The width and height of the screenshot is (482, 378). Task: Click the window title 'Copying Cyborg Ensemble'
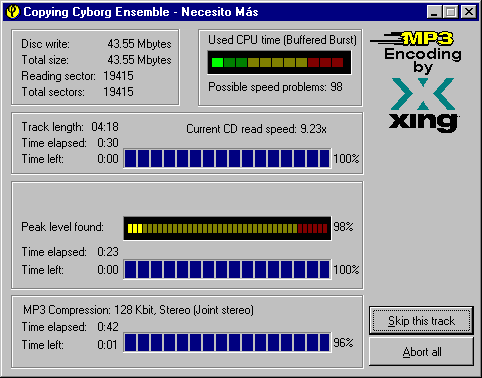[96, 12]
